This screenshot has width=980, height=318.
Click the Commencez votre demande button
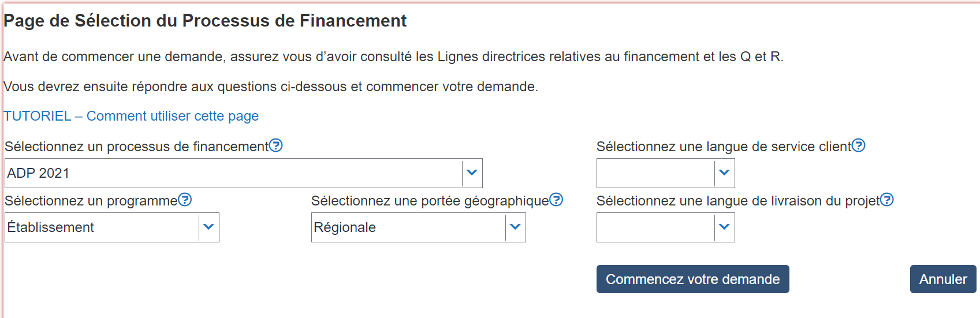692,279
